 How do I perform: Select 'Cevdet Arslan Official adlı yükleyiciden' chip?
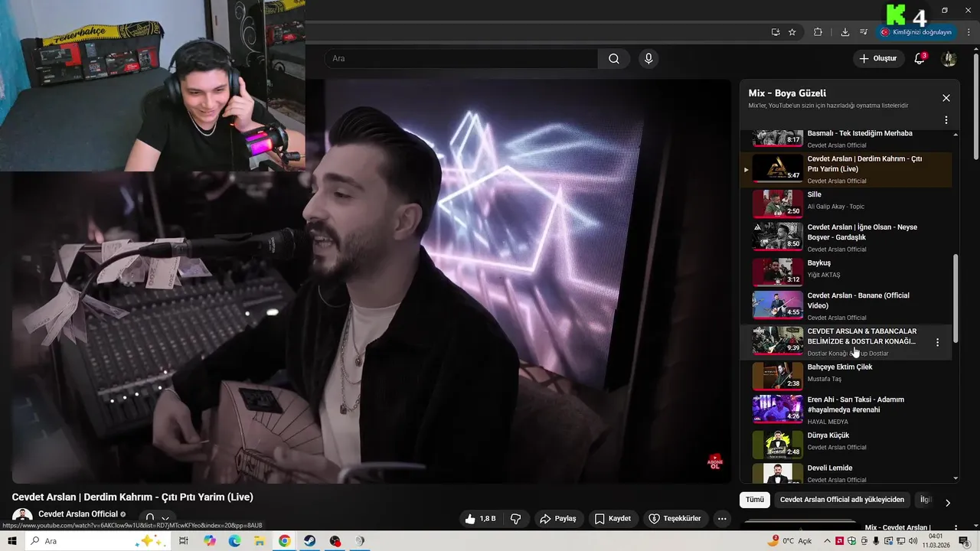point(842,500)
